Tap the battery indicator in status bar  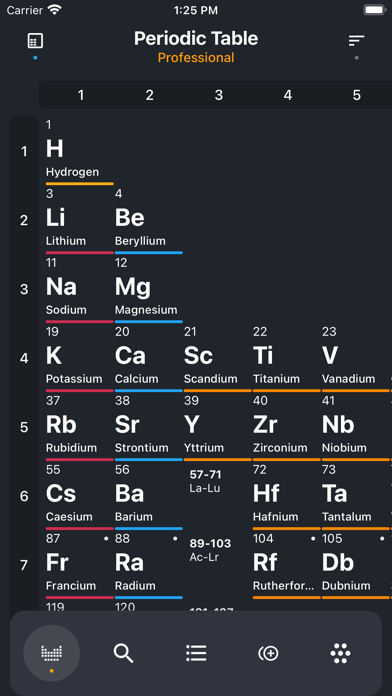(375, 10)
